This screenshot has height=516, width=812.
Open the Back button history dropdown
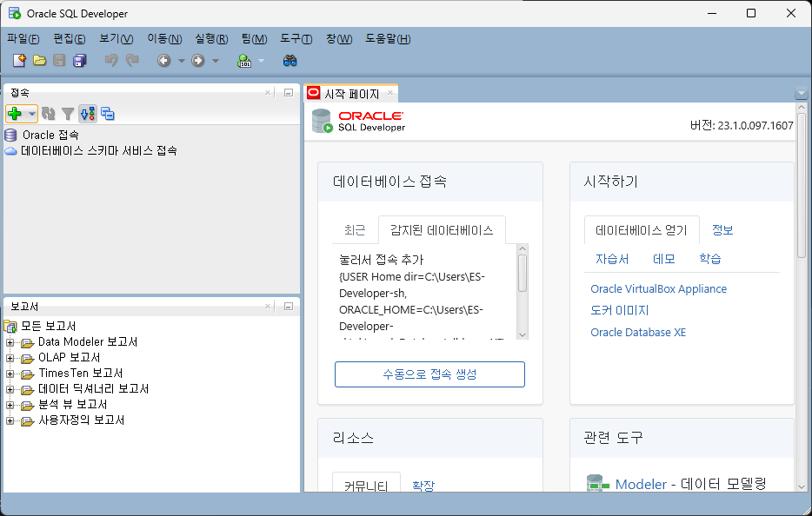click(x=181, y=61)
